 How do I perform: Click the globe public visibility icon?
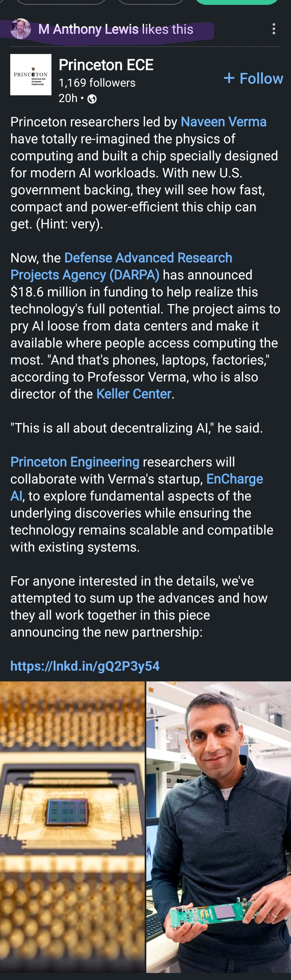92,99
